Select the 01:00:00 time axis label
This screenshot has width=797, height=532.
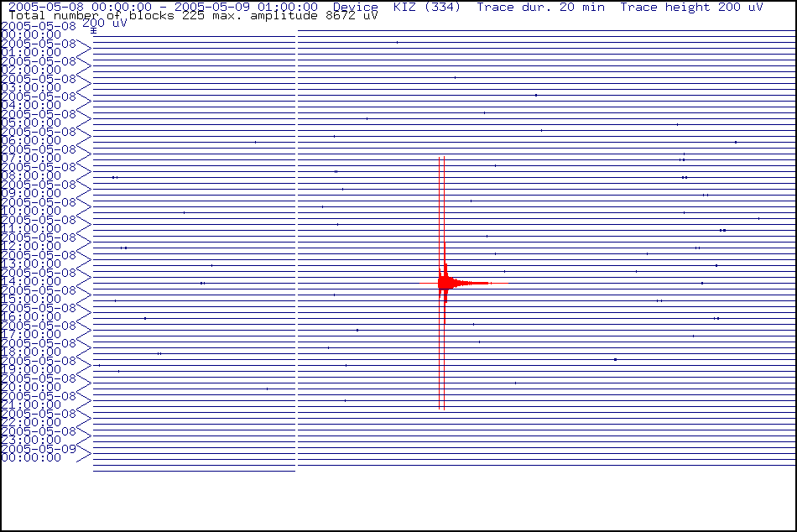[31, 52]
